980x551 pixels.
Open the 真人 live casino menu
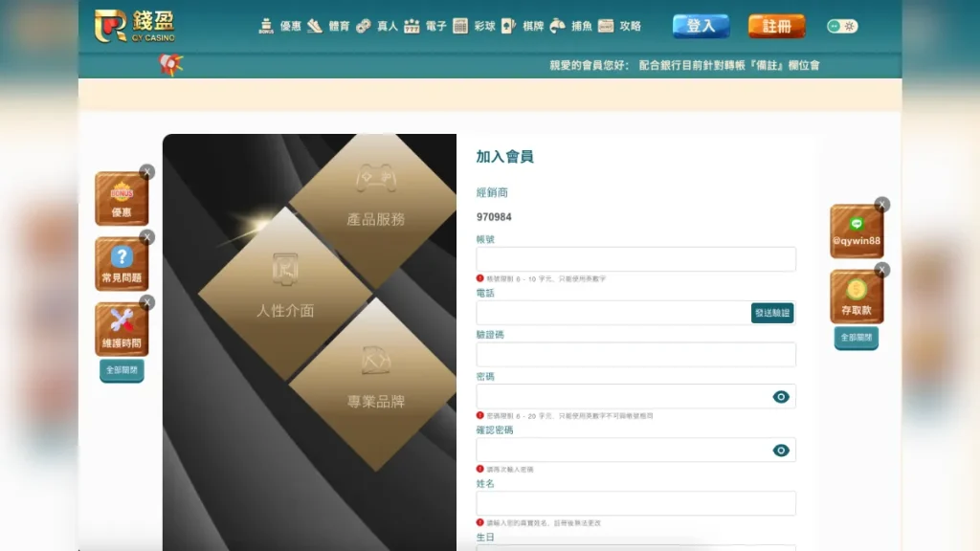pos(377,26)
